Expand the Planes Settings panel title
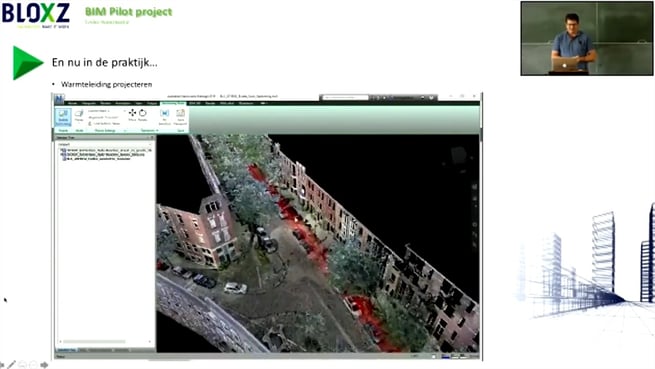Viewport: 655px width, 369px height. pos(105,130)
